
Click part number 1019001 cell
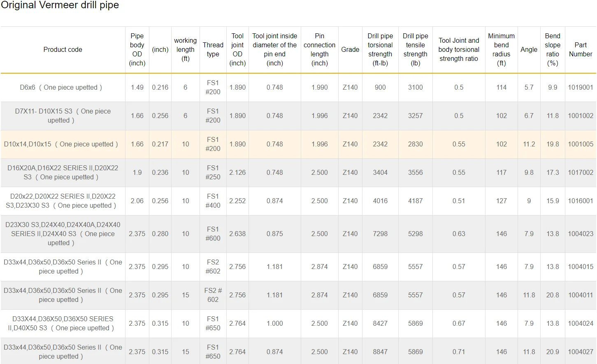point(580,87)
